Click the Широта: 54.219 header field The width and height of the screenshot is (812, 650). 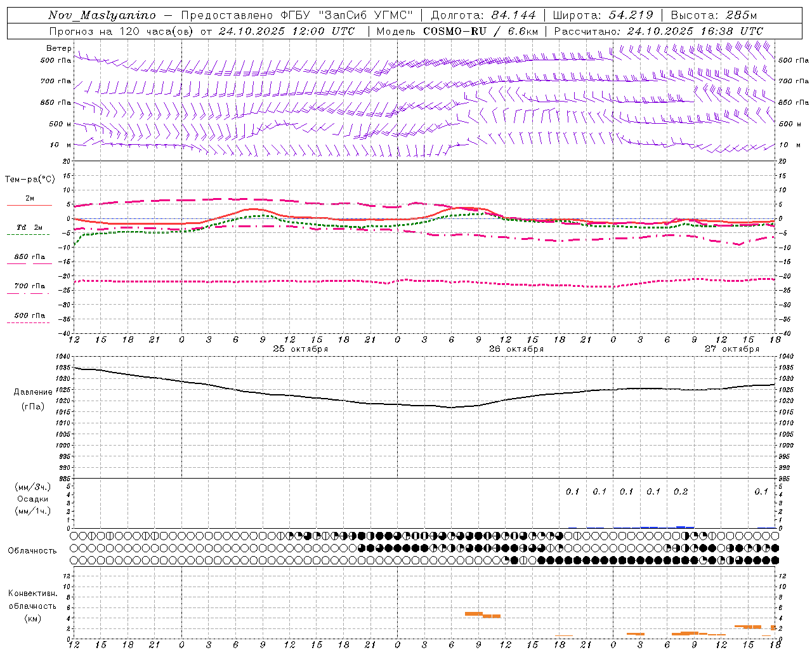603,15
